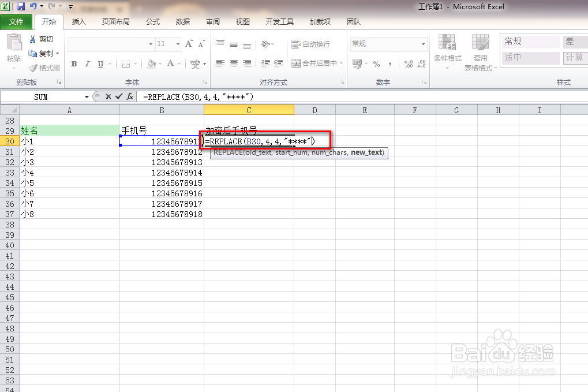Click the Top Align icon

coord(220,44)
